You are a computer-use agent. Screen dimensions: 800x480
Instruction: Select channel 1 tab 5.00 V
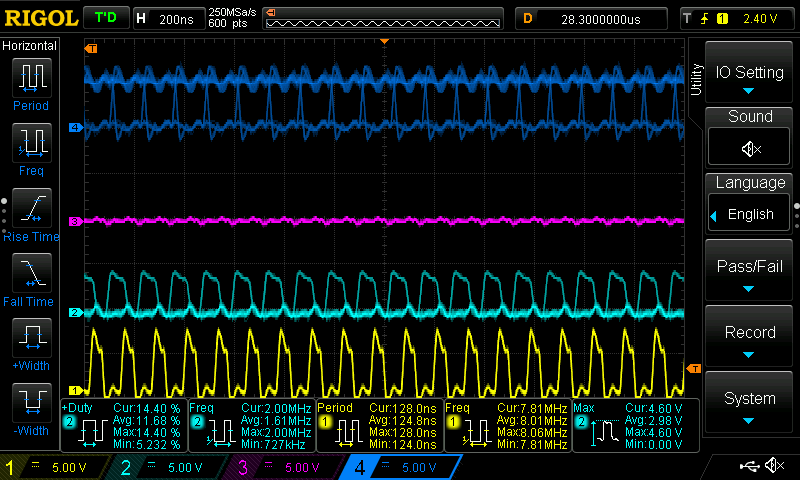56,467
